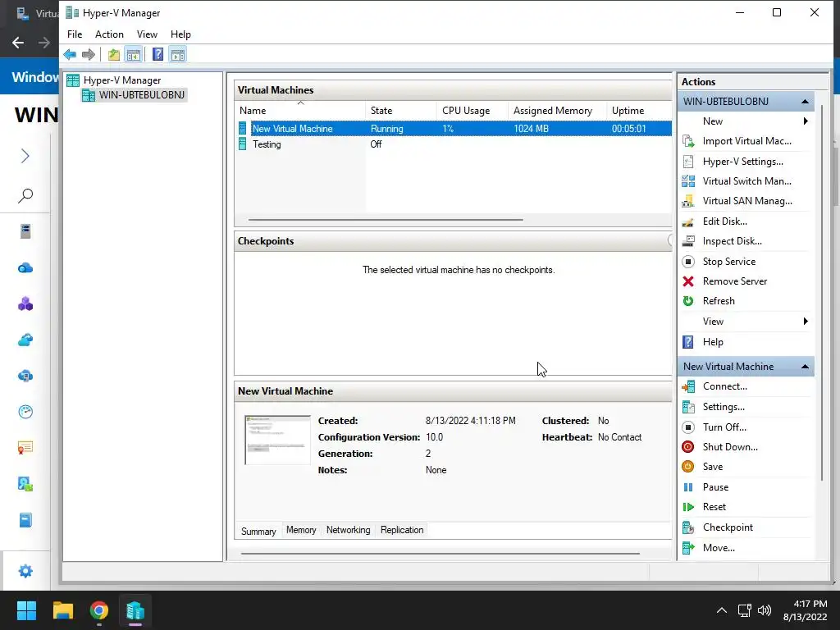The height and width of the screenshot is (630, 840).
Task: Click the Virtual Machines list horizontal scrollbar
Action: pyautogui.click(x=386, y=220)
